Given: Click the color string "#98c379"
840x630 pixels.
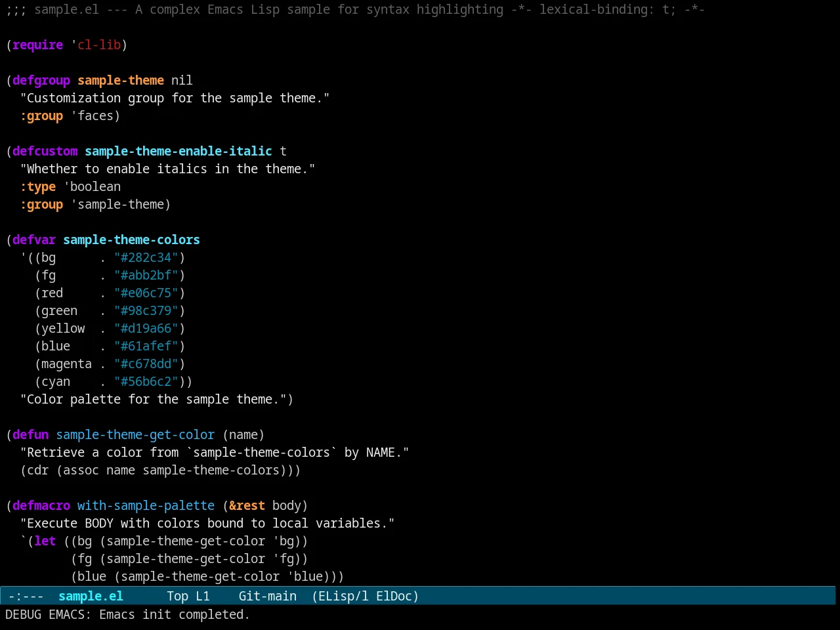Looking at the screenshot, I should (x=146, y=310).
